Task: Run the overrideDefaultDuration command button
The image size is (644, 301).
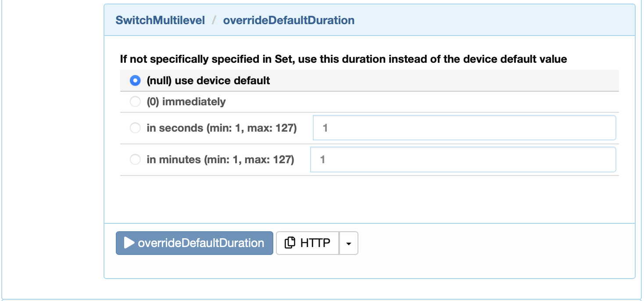Action: pos(194,243)
